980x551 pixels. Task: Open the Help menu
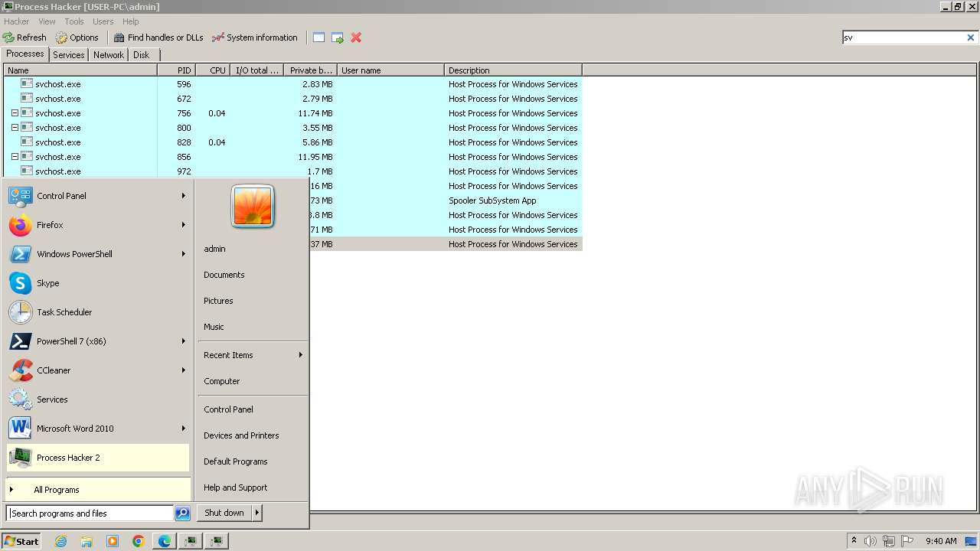click(131, 21)
